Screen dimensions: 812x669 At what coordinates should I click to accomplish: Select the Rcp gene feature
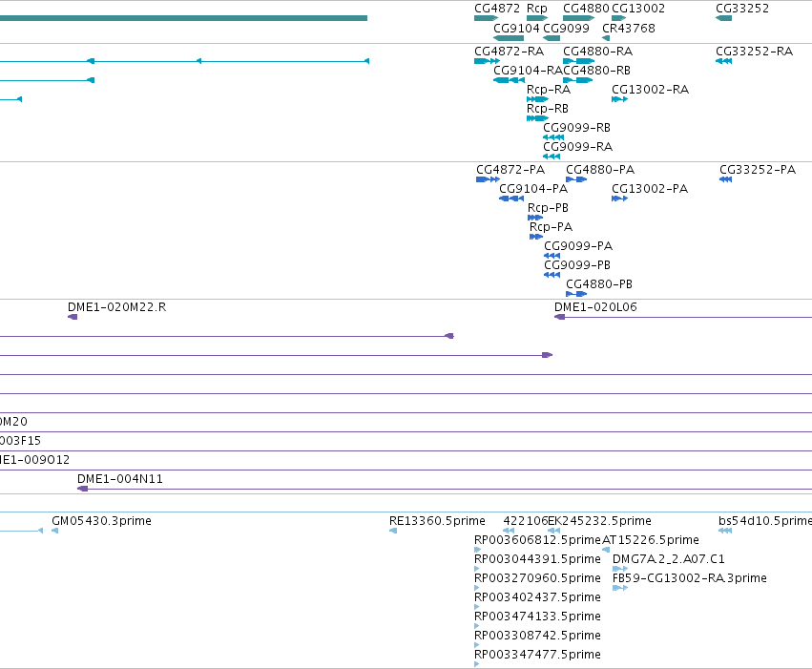(x=537, y=18)
